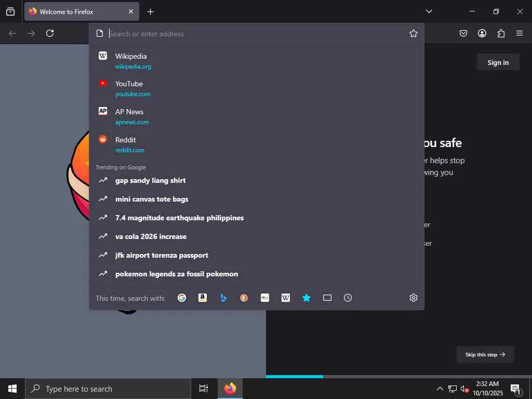532x399 pixels.
Task: Open the Firefox application menu
Action: (x=520, y=33)
